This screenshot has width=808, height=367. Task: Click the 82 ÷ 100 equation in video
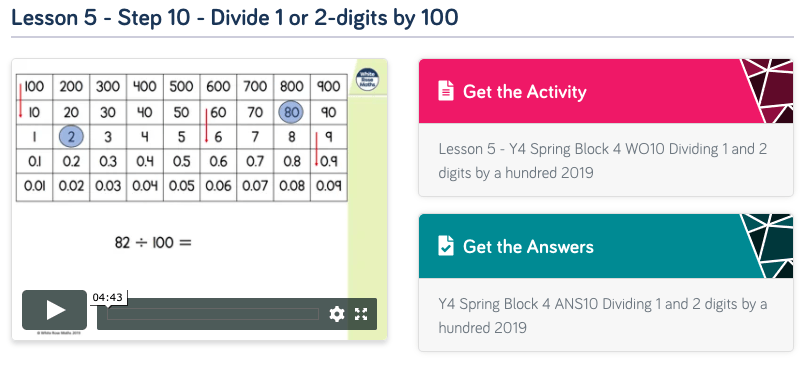(153, 242)
